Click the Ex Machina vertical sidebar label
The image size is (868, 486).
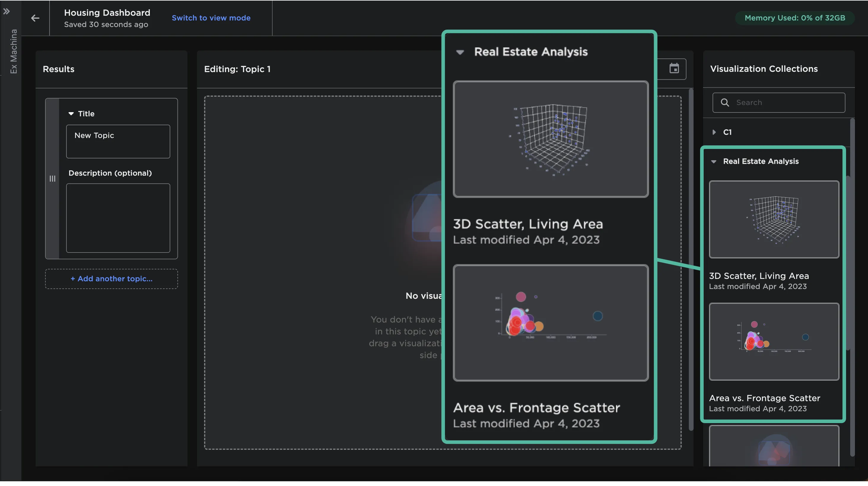pyautogui.click(x=13, y=51)
